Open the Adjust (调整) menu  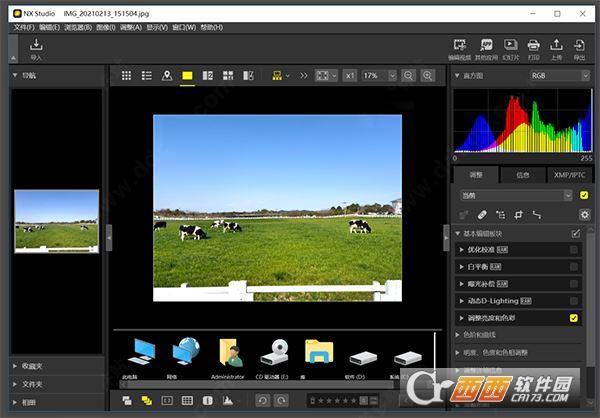[131, 27]
